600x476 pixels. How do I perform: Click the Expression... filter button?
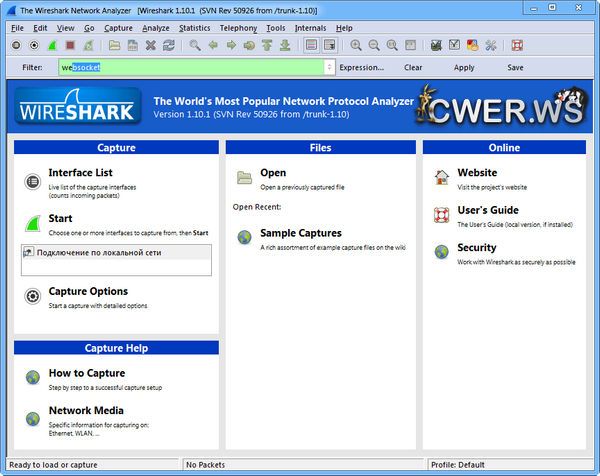(361, 67)
